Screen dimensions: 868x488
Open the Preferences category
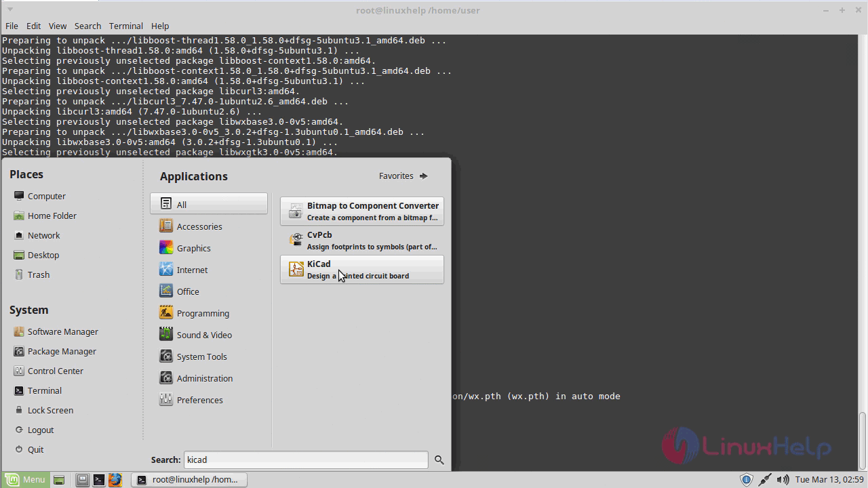(209, 400)
